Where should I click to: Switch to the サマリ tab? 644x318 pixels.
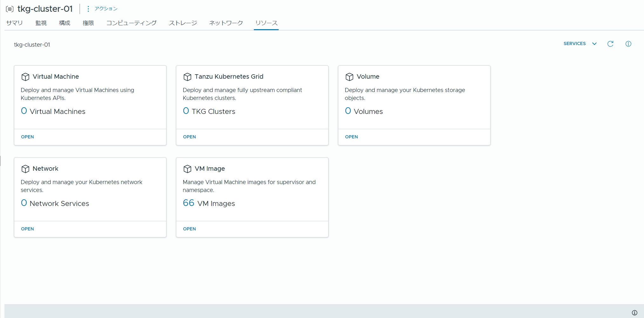coord(14,23)
